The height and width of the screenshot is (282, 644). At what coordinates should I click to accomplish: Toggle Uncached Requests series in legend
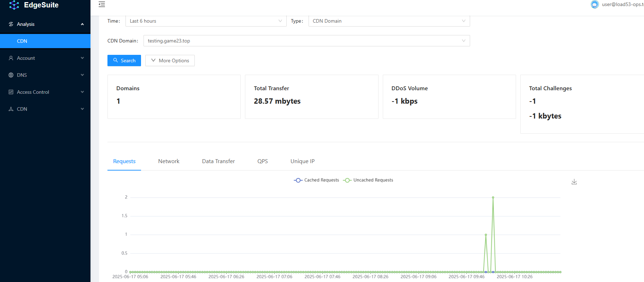(368, 180)
